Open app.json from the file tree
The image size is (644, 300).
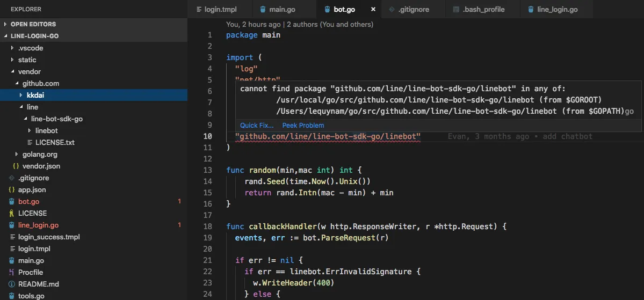[32, 190]
